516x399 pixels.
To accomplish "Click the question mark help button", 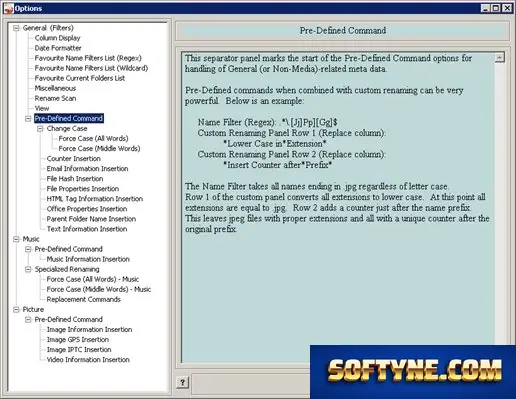I will point(182,382).
